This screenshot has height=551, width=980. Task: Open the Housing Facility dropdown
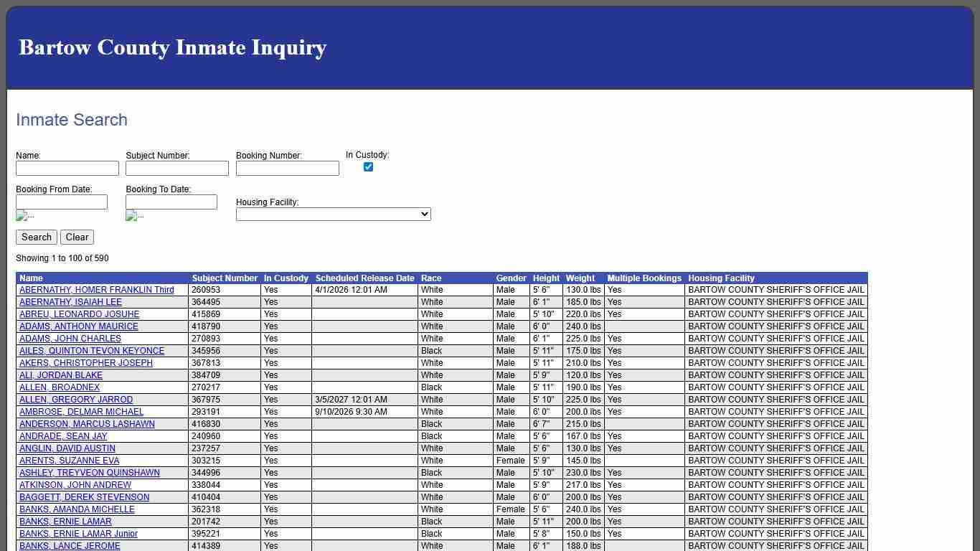(332, 214)
